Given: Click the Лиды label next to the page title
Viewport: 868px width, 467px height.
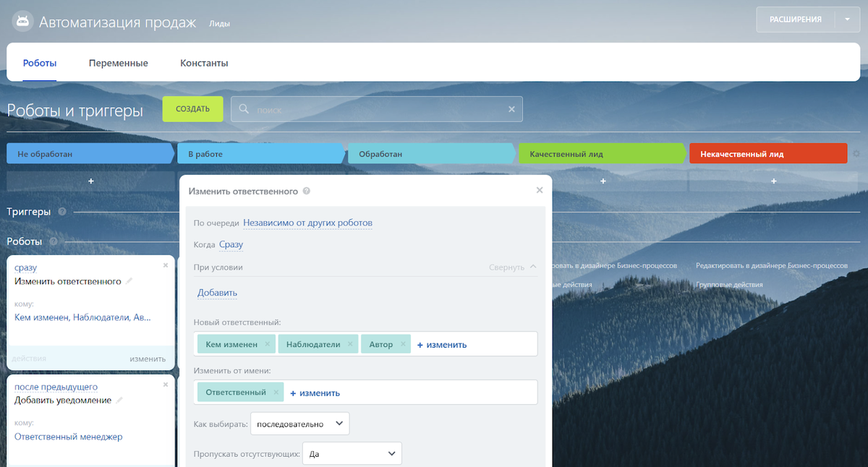Looking at the screenshot, I should pyautogui.click(x=219, y=23).
